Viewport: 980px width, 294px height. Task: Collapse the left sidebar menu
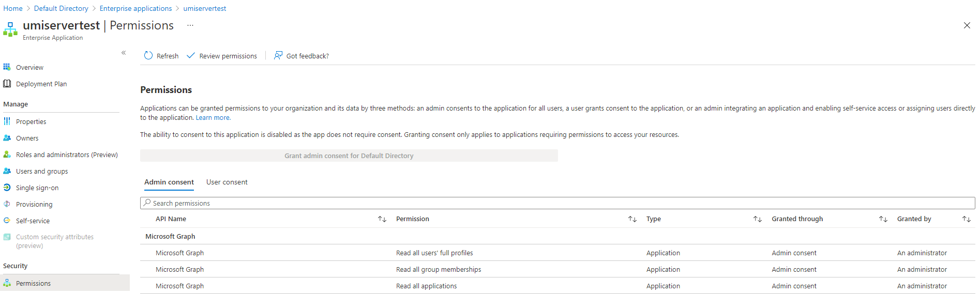[x=124, y=53]
